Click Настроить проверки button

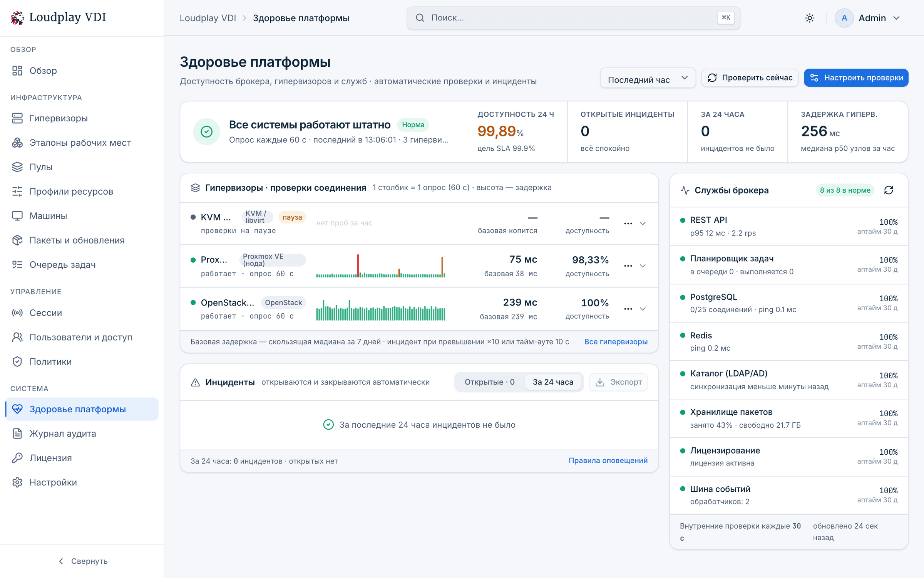coord(856,78)
